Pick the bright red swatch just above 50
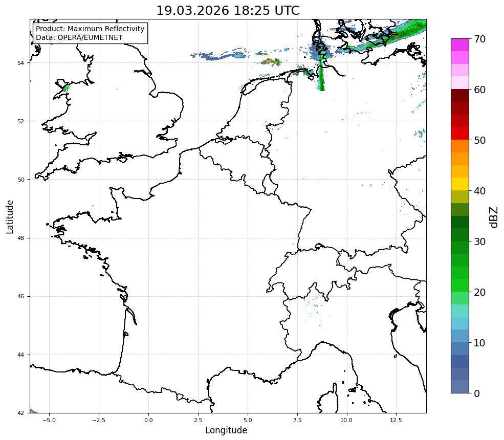 460,134
